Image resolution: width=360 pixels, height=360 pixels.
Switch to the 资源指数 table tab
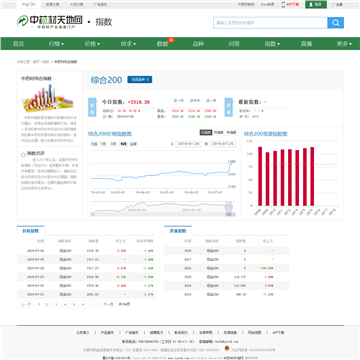click(x=178, y=231)
